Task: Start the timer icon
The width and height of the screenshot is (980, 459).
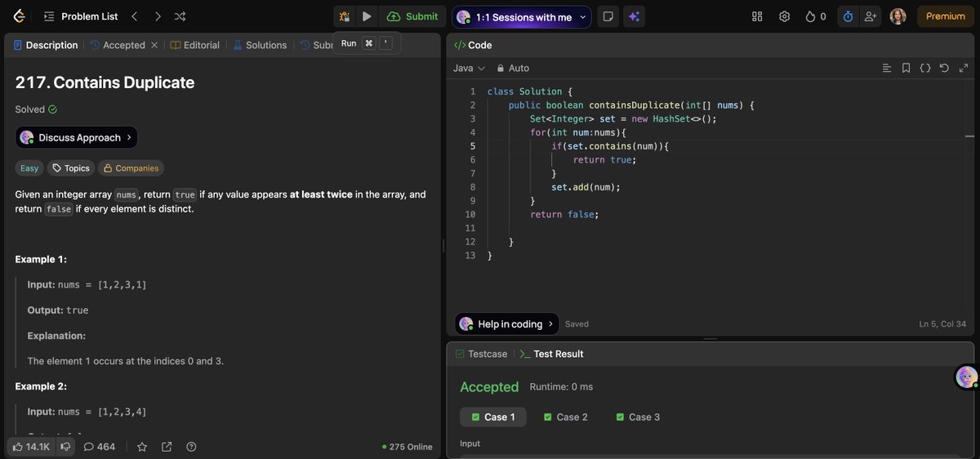Action: (848, 16)
